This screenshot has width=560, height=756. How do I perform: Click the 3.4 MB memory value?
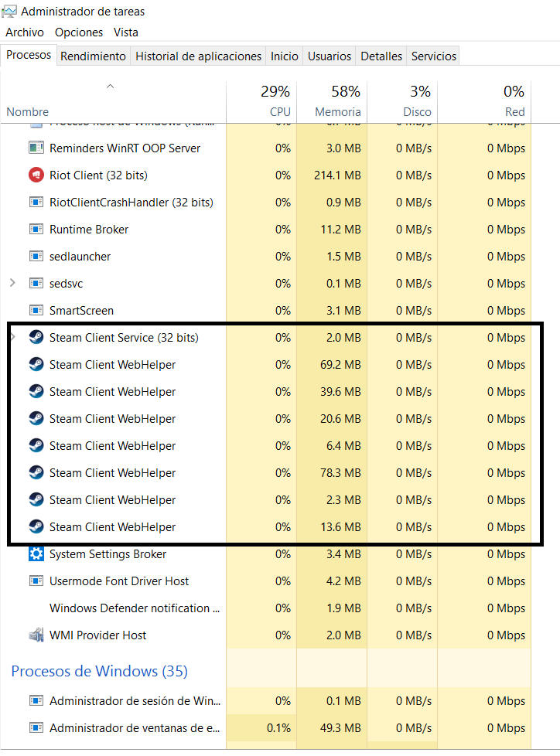pyautogui.click(x=343, y=554)
